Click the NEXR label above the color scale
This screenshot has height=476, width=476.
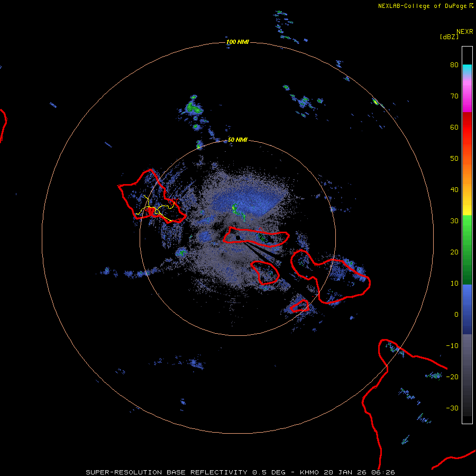(465, 32)
